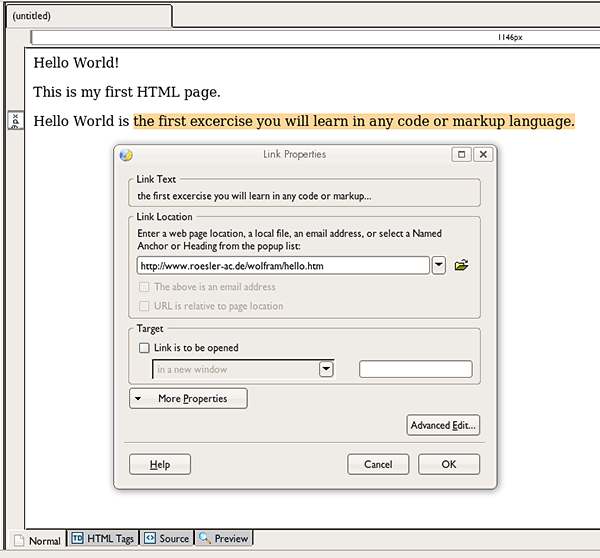Open the Preview tab
Screen dimensions: 600x558
(x=223, y=539)
